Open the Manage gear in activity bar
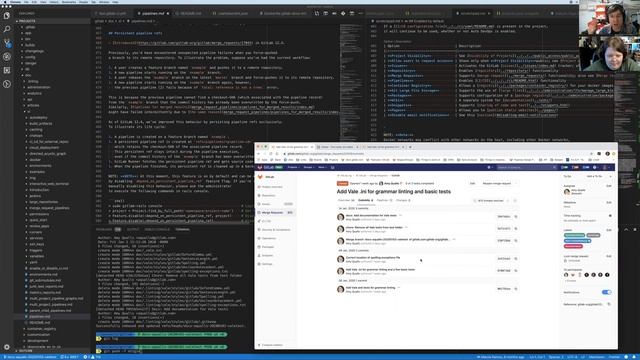Screen dimensions: 640x360 coord(7,347)
